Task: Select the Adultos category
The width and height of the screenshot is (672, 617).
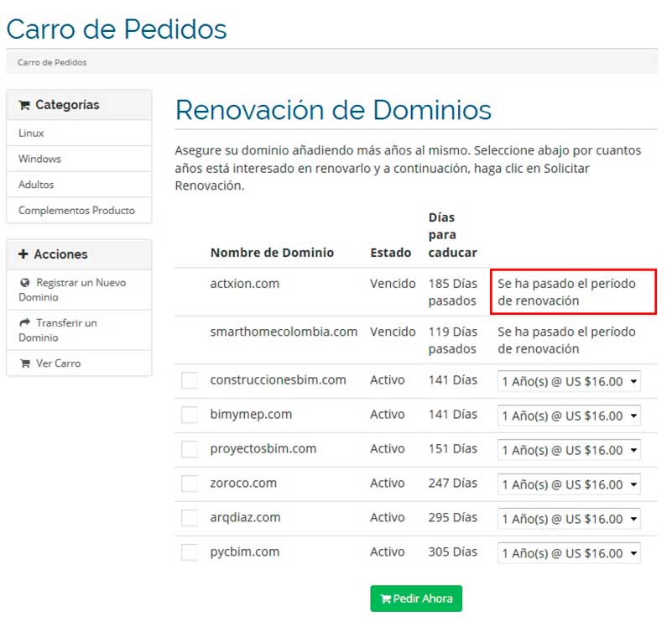Action: [80, 185]
